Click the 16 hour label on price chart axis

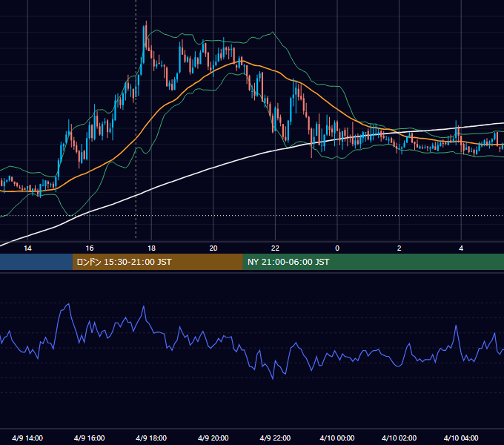pyautogui.click(x=90, y=248)
